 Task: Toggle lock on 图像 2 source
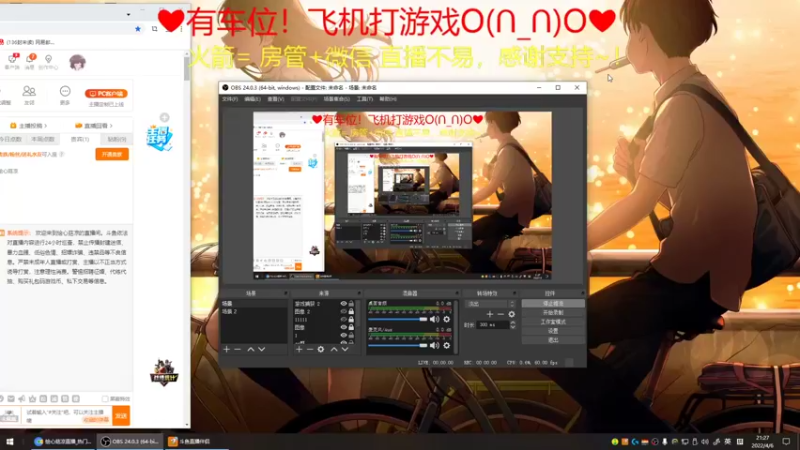(x=351, y=311)
